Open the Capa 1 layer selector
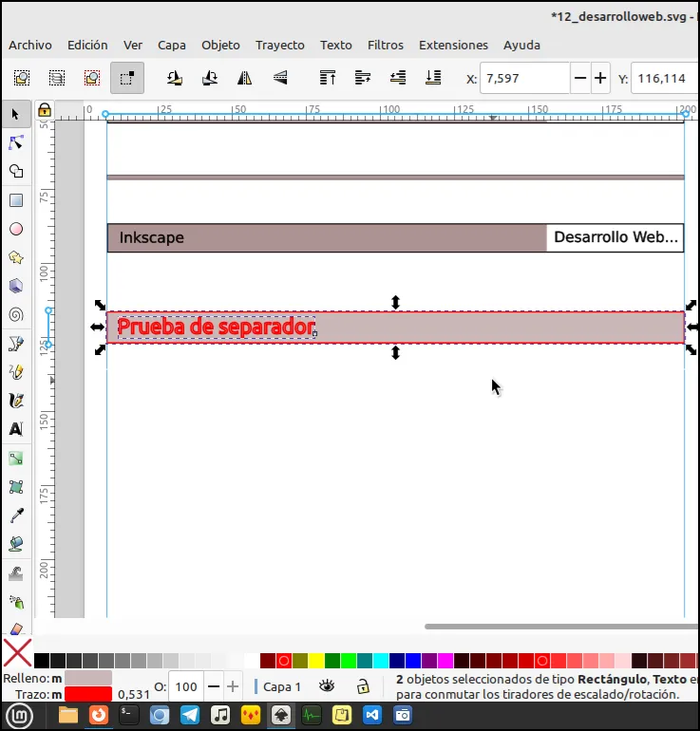 click(278, 686)
